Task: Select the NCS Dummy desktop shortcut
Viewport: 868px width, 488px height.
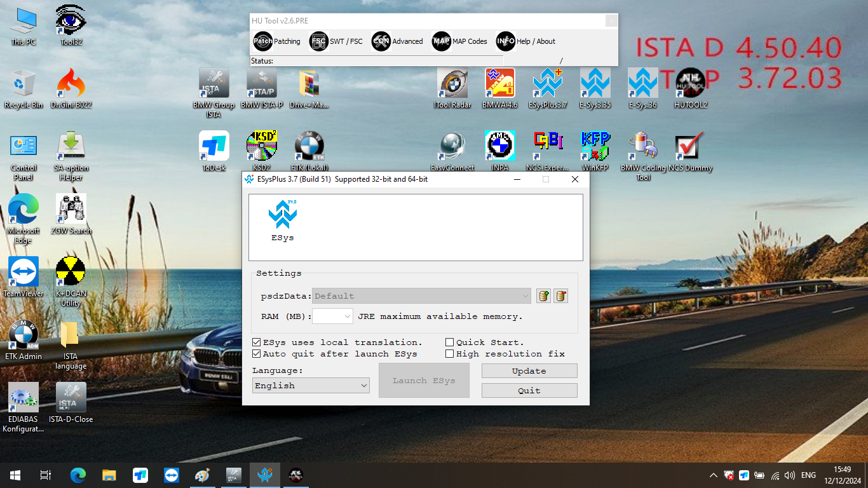Action: [x=690, y=151]
